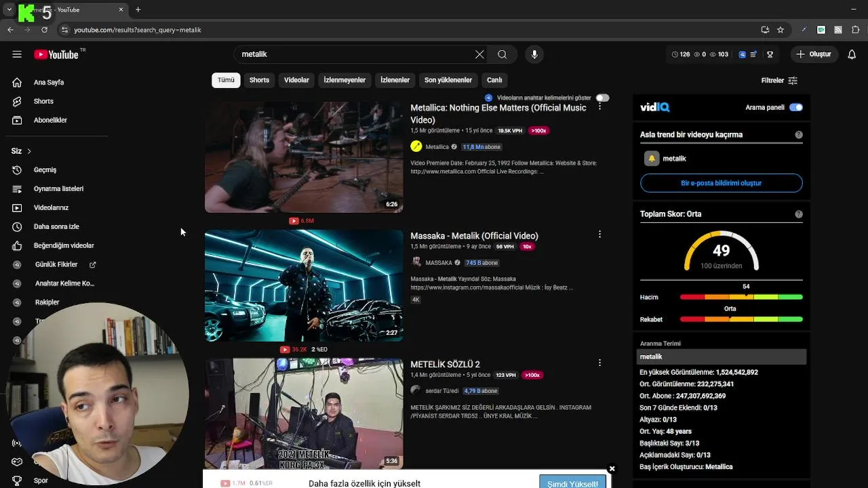Open Massaka Metalik video thumbnail
The width and height of the screenshot is (868, 488).
[304, 285]
